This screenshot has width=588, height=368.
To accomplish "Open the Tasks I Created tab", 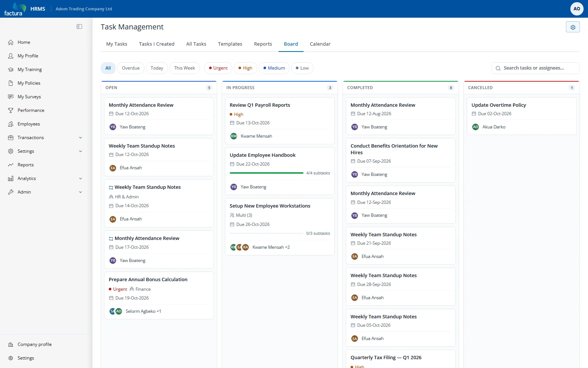I will tap(157, 44).
